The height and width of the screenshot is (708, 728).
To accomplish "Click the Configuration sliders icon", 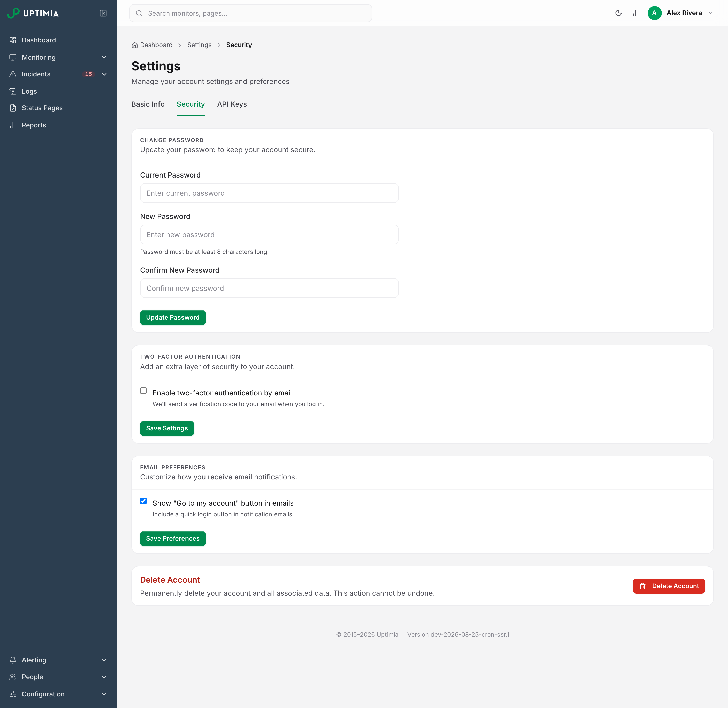I will (13, 694).
